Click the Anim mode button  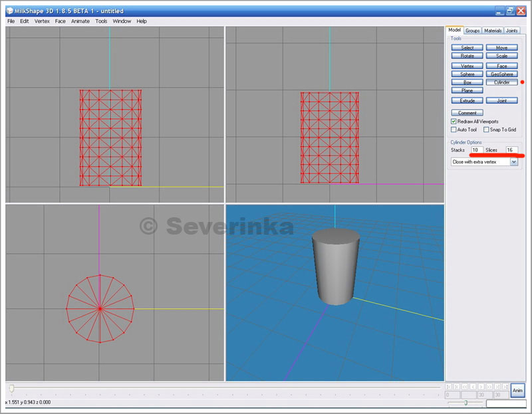click(x=517, y=390)
